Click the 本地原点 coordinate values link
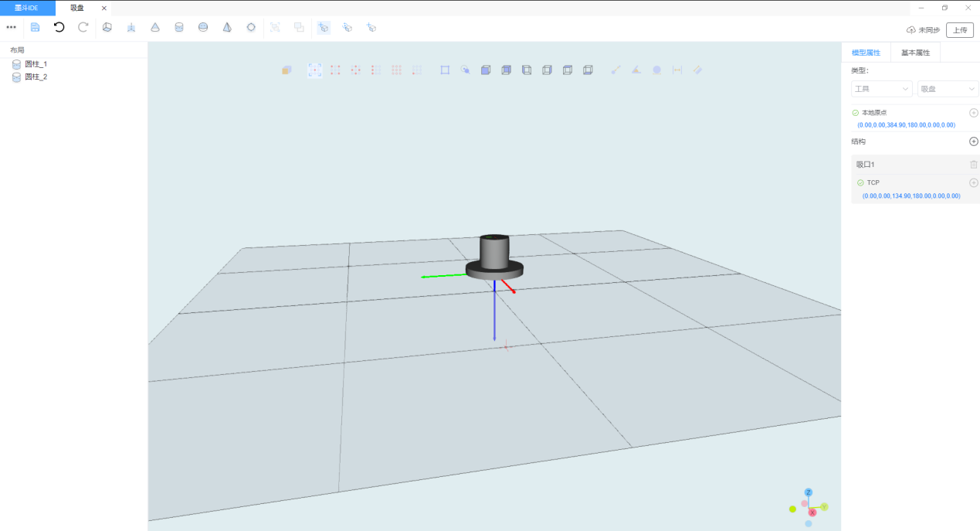Screen dimensions: 980x531 (906, 125)
